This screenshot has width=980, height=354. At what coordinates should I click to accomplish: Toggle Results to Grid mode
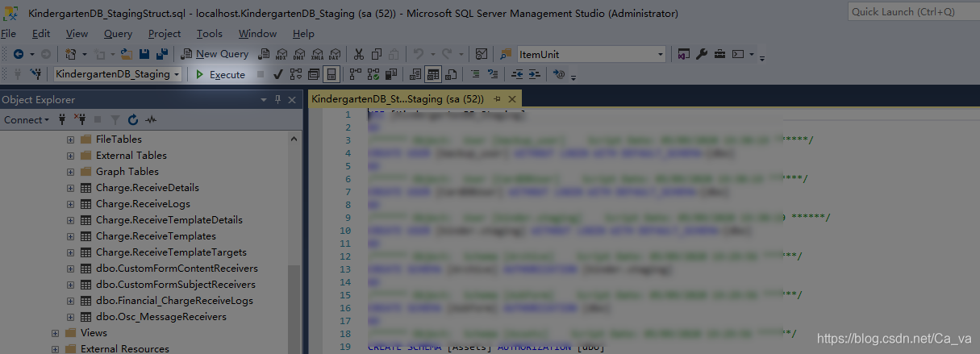(x=434, y=74)
